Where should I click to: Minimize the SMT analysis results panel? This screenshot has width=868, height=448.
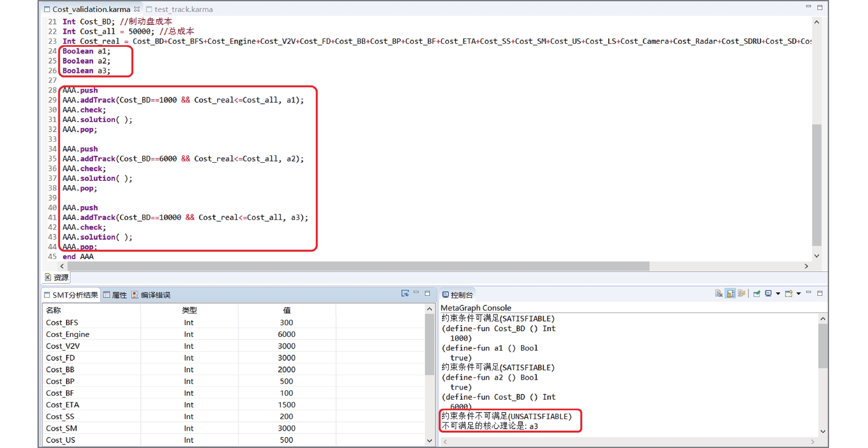coord(416,293)
